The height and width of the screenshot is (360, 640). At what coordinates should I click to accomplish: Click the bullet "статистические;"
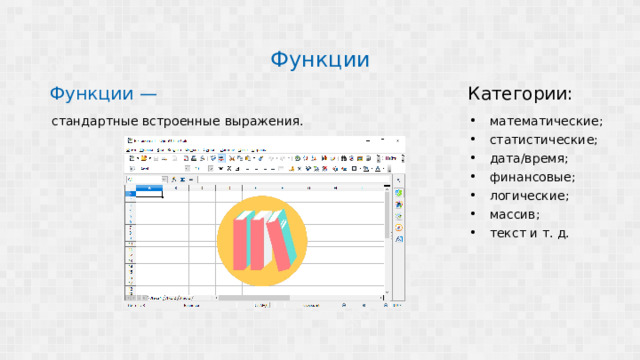click(x=544, y=140)
